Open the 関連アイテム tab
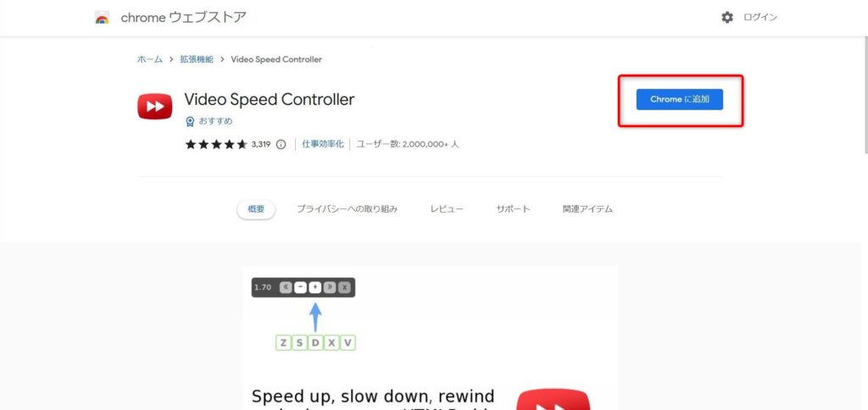The height and width of the screenshot is (410, 868). [588, 209]
